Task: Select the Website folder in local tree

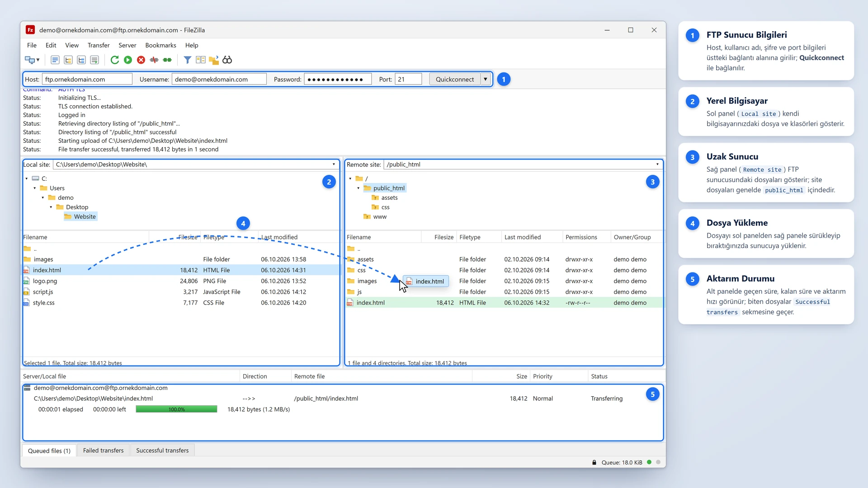Action: (x=80, y=217)
